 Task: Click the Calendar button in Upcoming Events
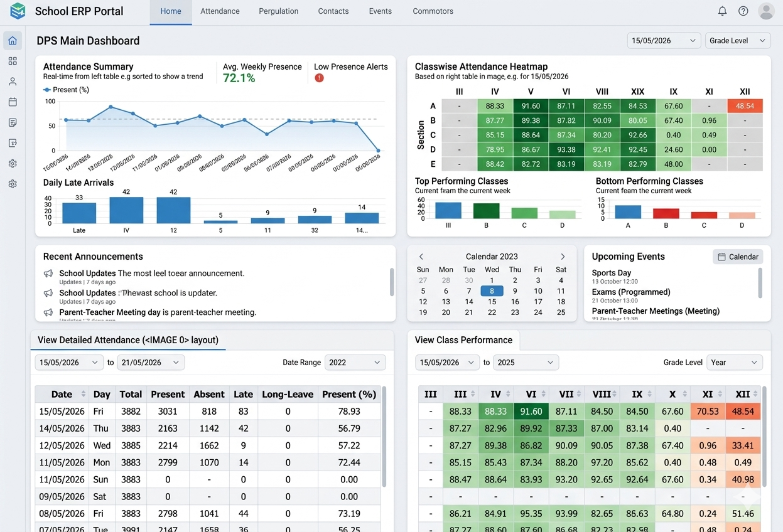(738, 257)
